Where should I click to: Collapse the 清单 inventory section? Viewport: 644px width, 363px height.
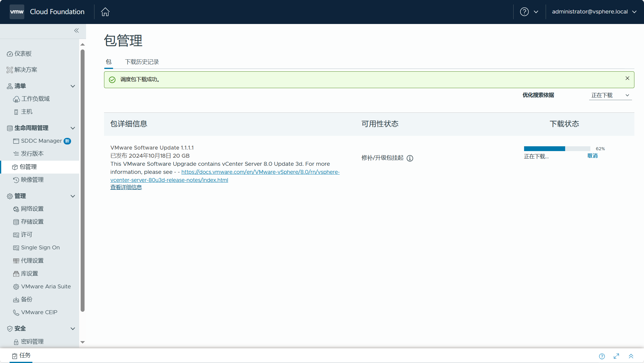73,86
